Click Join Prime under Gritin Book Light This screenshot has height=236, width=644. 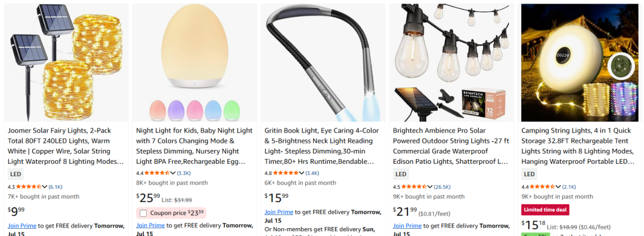click(x=279, y=212)
